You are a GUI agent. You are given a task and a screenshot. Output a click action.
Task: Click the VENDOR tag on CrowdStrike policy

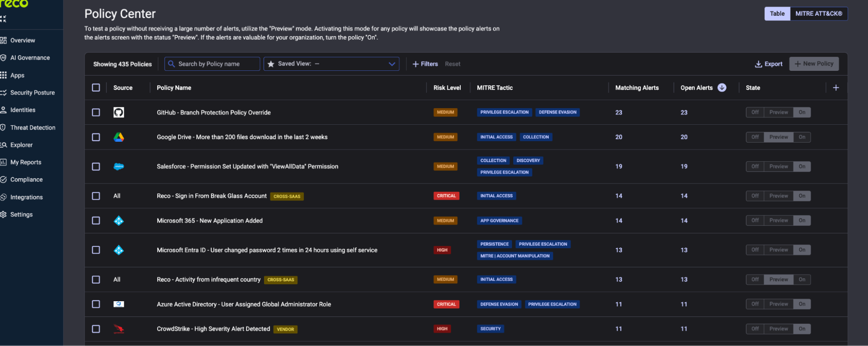point(285,329)
